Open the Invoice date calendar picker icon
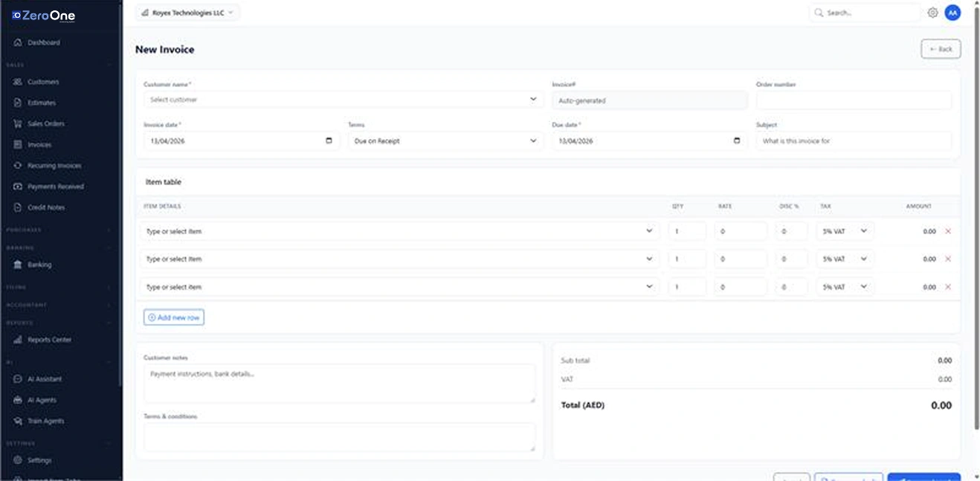 329,141
